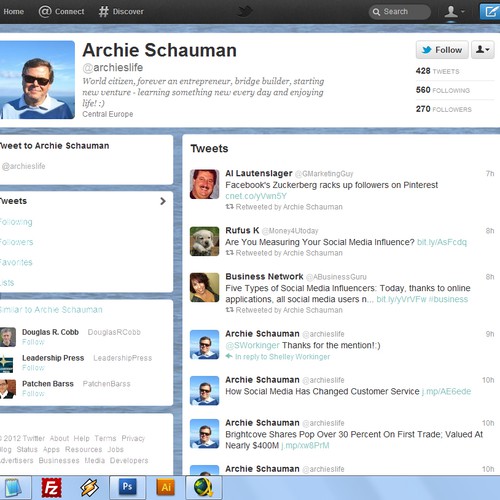Click the 7h timestamp on Al Lautenslager tweet

490,173
